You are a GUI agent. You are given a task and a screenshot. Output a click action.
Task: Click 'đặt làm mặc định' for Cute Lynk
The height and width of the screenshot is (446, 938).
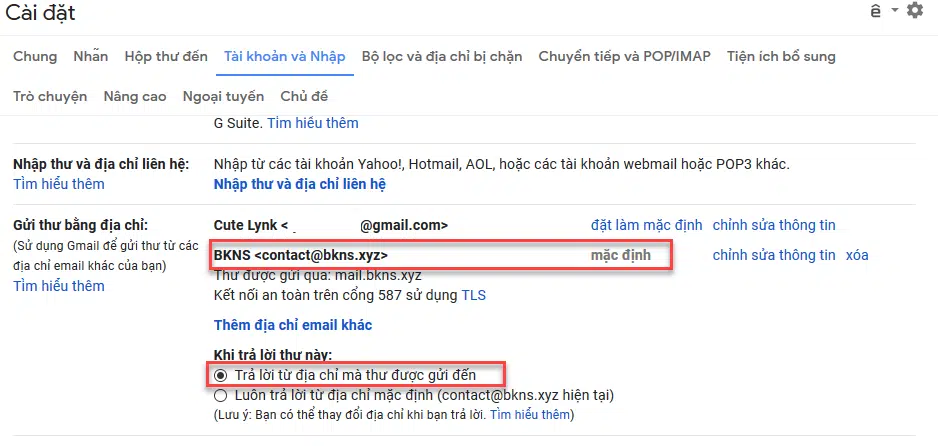pos(647,225)
